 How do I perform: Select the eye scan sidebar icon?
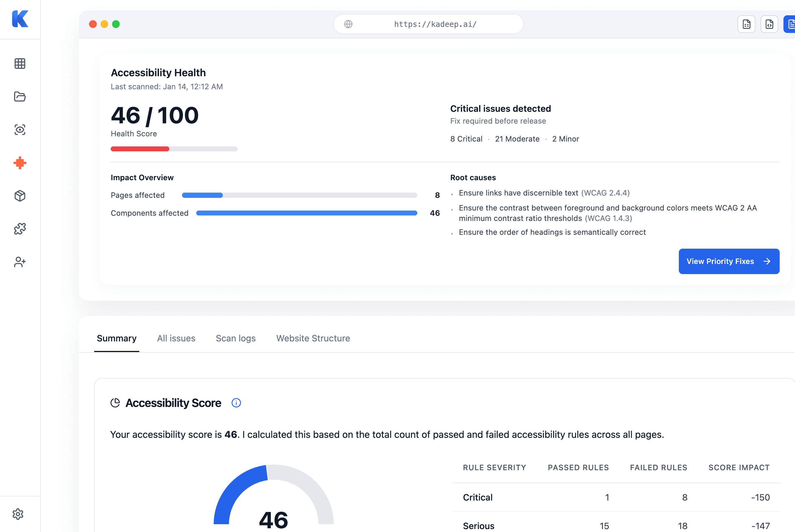coord(20,130)
